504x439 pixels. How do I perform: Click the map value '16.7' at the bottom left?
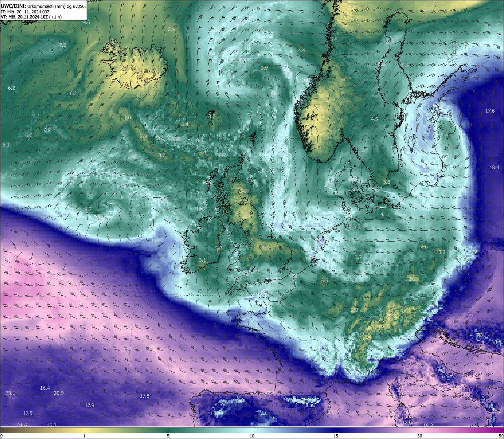tap(52, 425)
